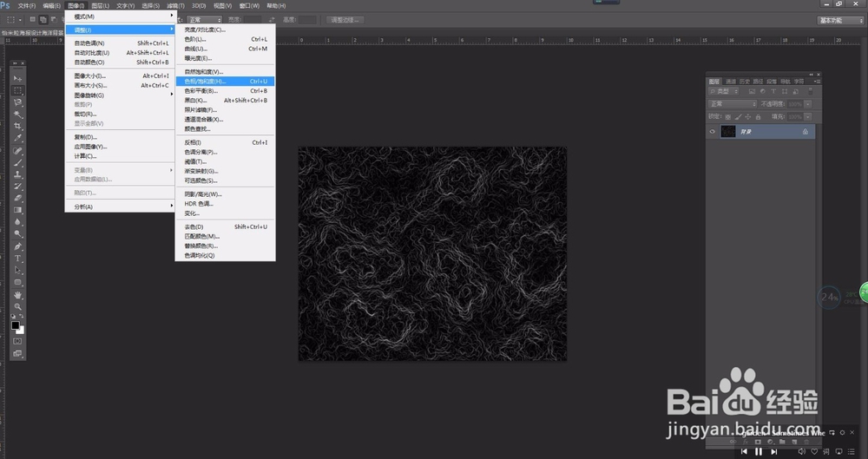This screenshot has height=459, width=868.
Task: Select the Rectangular Marquee tool in toolbox
Action: tap(17, 90)
